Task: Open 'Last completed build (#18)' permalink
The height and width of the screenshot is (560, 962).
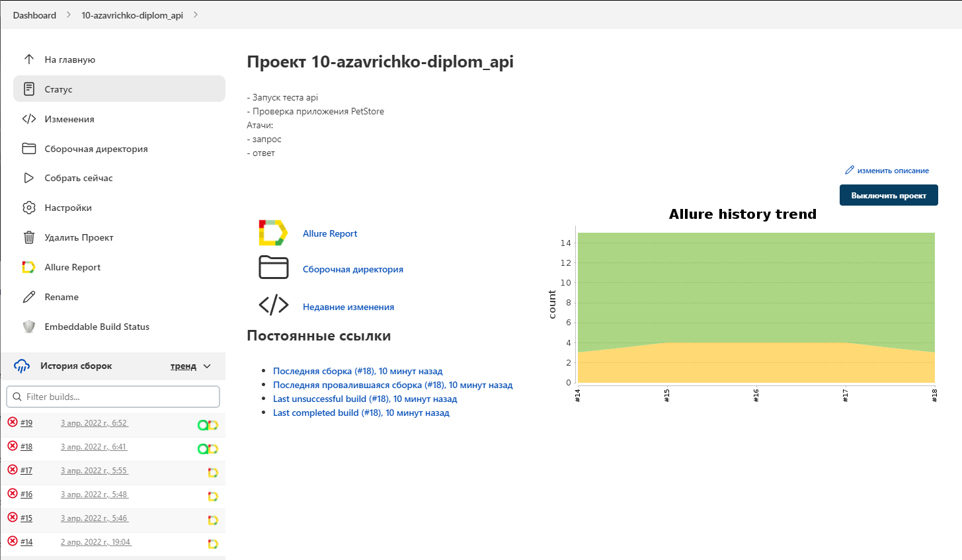Action: (x=361, y=413)
